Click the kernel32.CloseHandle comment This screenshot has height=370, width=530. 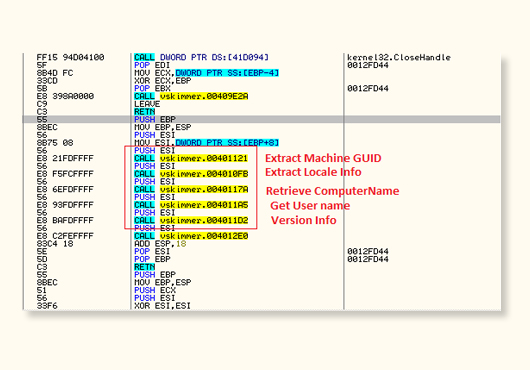399,57
